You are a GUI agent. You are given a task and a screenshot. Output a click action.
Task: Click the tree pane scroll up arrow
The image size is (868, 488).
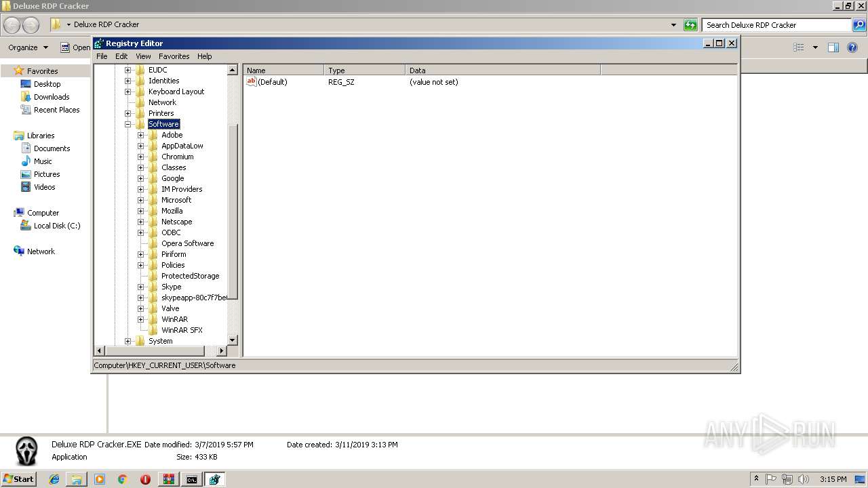[233, 70]
